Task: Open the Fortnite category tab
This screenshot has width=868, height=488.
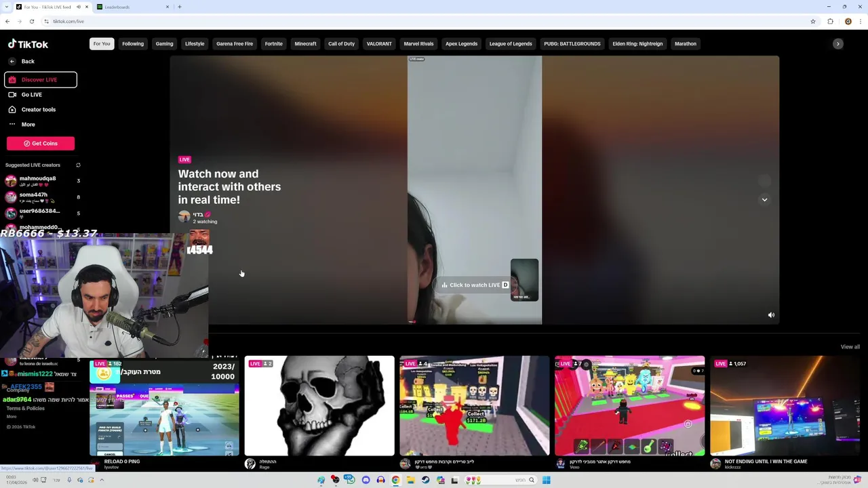Action: [274, 44]
